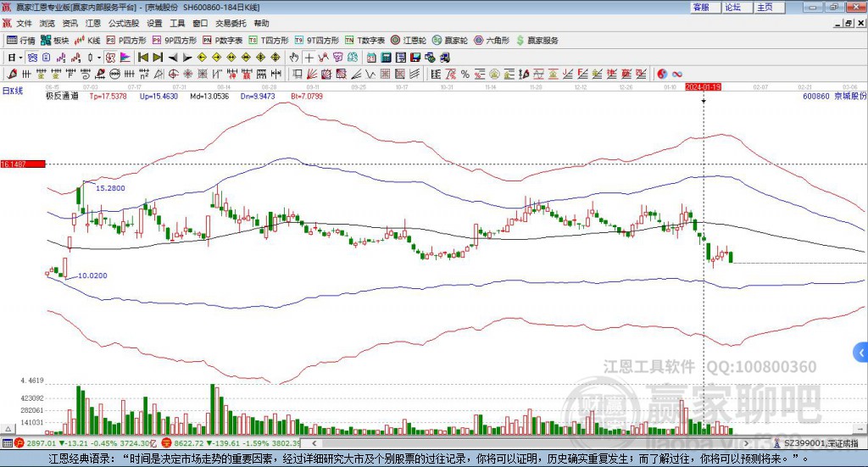Open the T四方形 tool
868x467 pixels.
[x=269, y=41]
